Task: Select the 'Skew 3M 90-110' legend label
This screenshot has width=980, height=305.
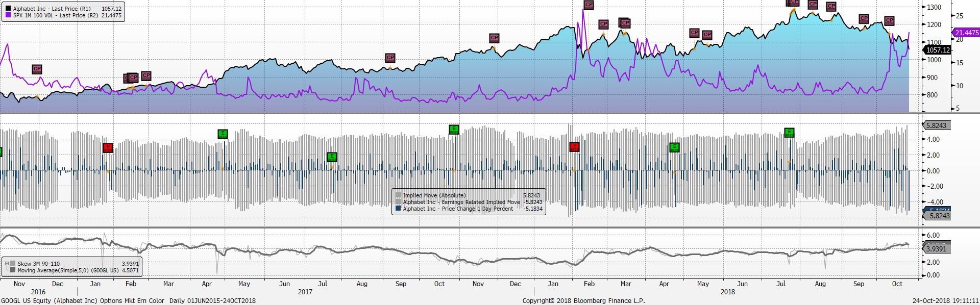Action: 39,264
